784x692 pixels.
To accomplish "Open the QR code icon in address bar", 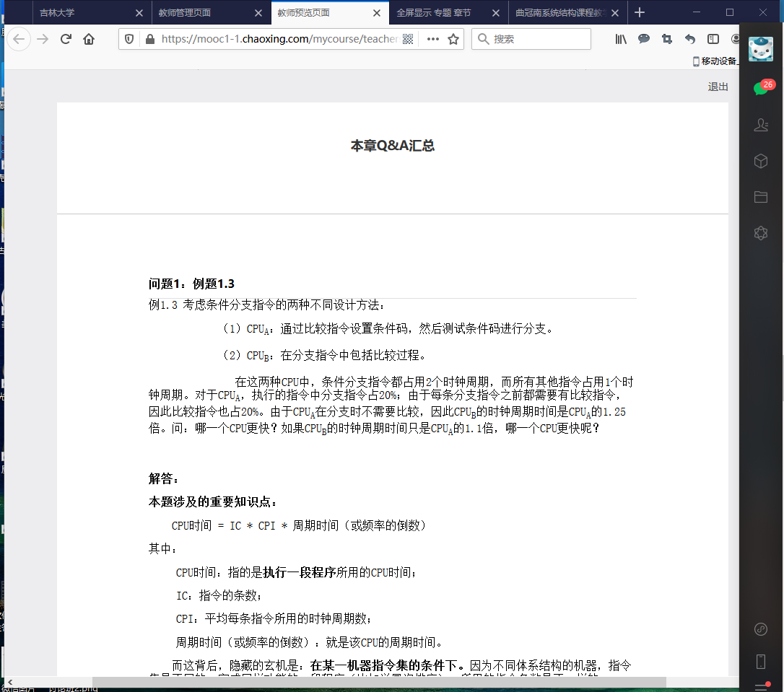I will pos(407,39).
